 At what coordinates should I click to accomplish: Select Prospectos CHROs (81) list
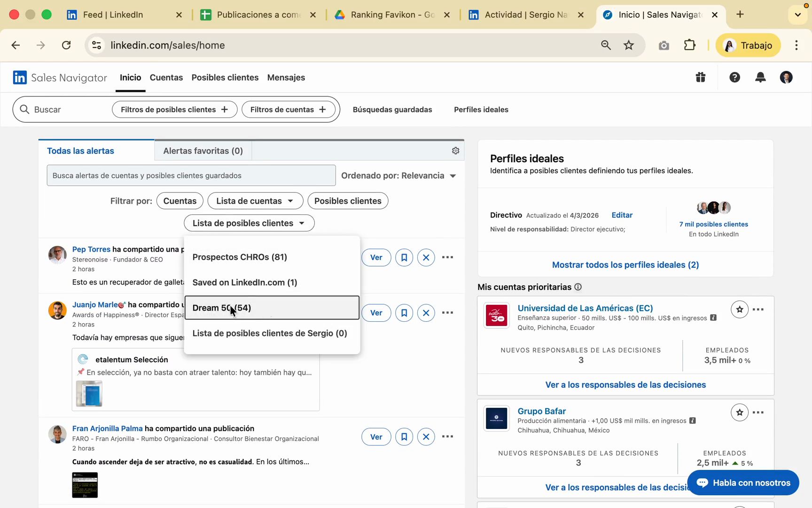[x=272, y=257]
